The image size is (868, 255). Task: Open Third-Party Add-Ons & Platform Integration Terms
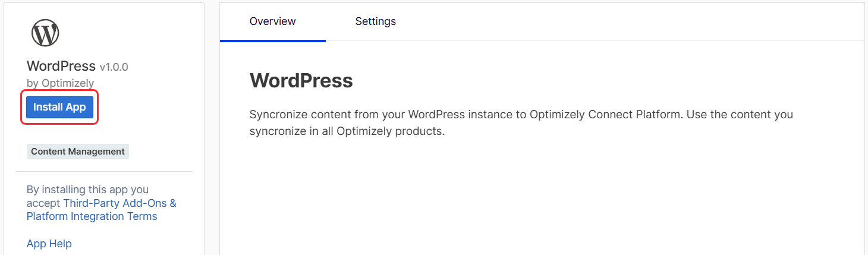click(x=102, y=210)
